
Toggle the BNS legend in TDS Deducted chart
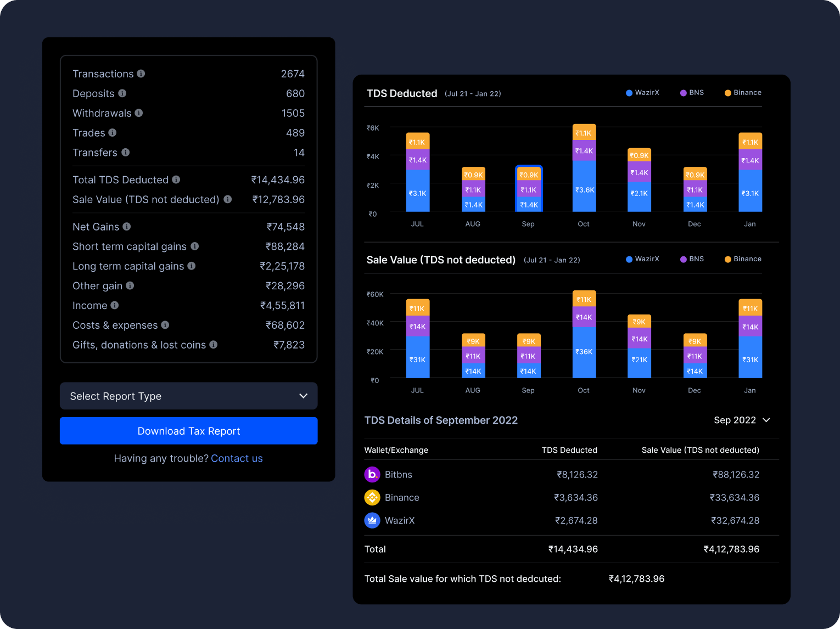pos(692,92)
